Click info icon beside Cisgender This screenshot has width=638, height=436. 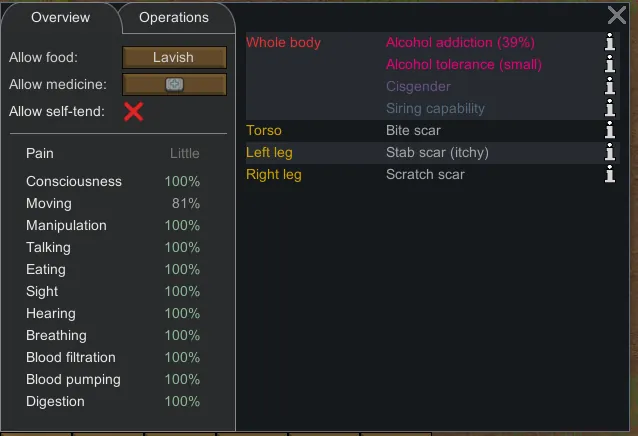point(609,87)
